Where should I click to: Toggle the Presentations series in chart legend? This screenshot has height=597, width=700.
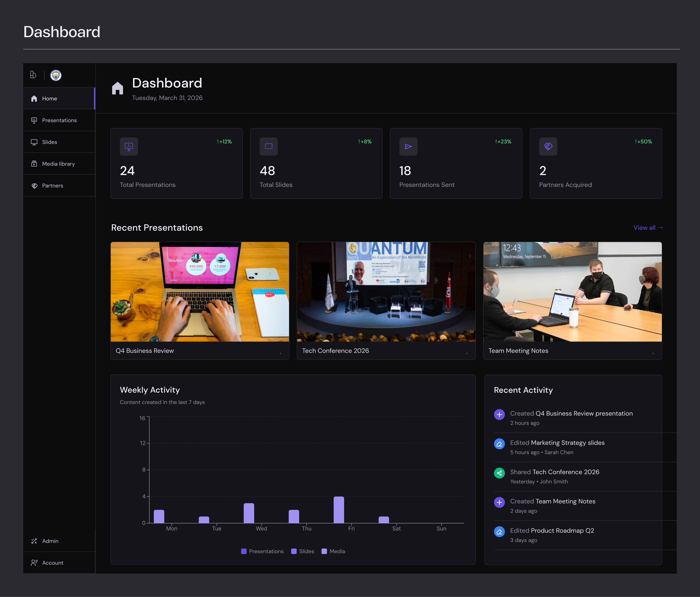[x=263, y=551]
